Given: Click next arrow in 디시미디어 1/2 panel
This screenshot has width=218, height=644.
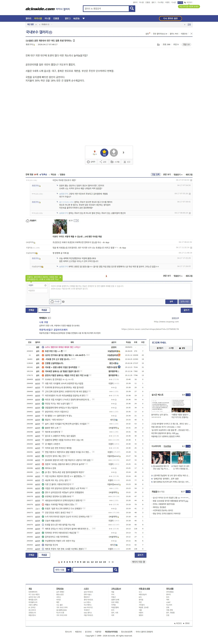Looking at the screenshot, I should (189, 446).
